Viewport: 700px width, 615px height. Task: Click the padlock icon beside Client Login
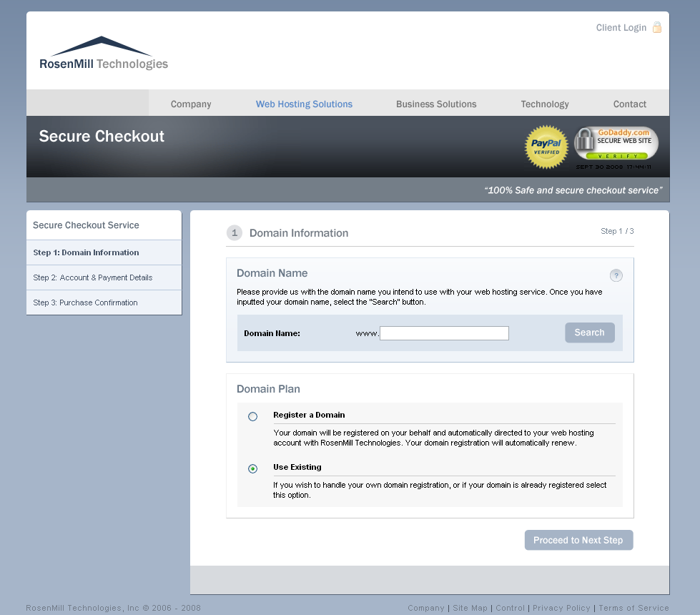656,28
